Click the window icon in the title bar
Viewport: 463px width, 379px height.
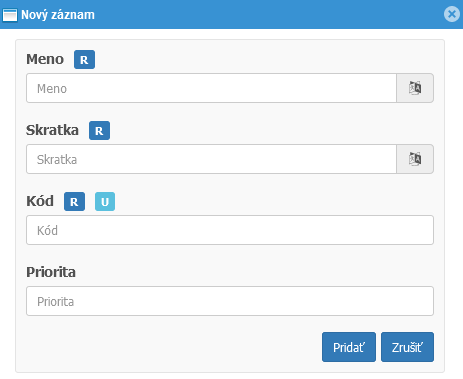coord(10,15)
